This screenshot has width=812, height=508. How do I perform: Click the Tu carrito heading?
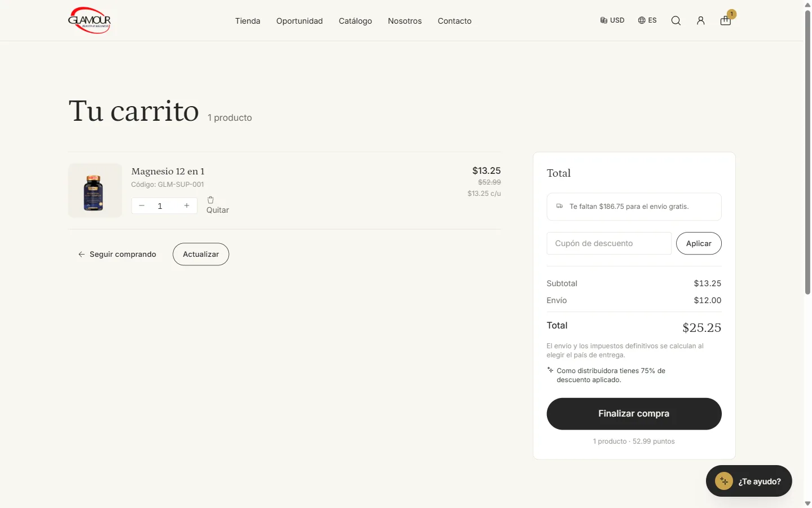(x=134, y=111)
